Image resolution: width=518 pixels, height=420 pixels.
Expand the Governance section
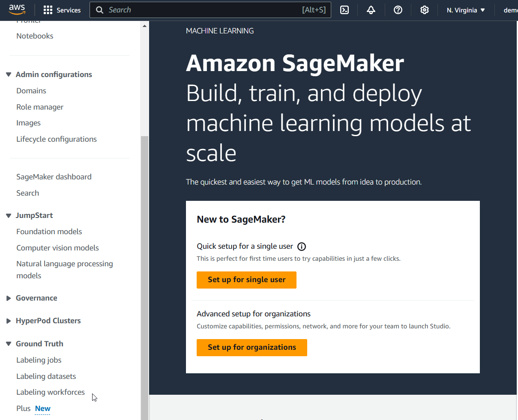pos(9,298)
